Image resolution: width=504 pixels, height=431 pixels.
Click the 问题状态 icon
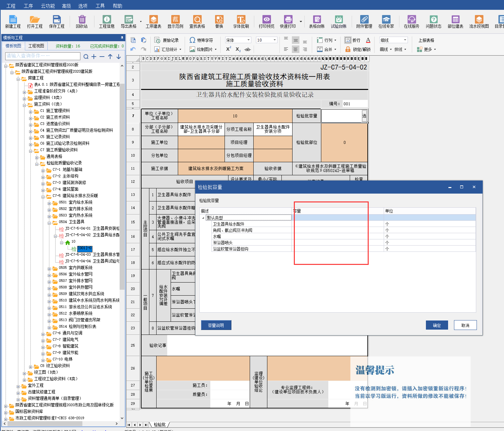(x=433, y=22)
